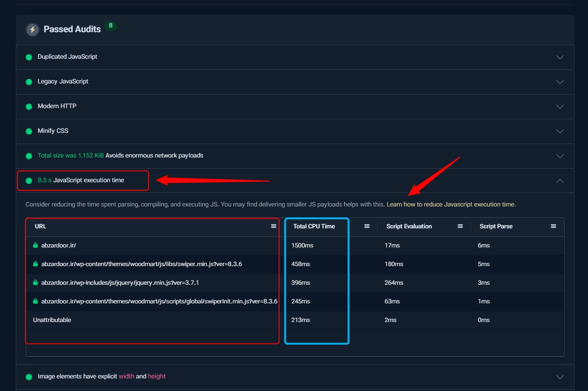Expand the Duplicated JavaScript audit chevron
588x391 pixels.
click(560, 57)
